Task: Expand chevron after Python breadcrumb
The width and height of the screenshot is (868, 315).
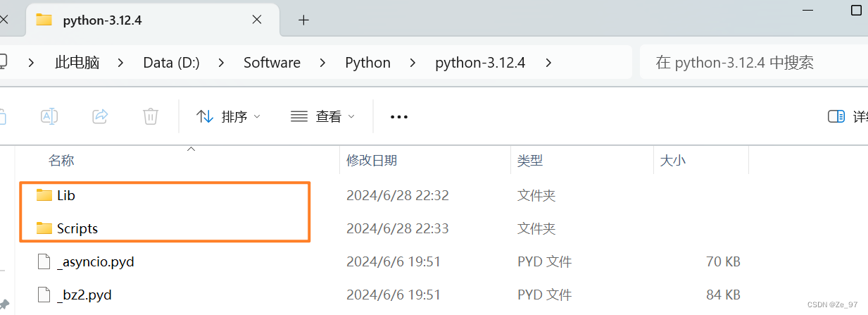Action: coord(413,63)
